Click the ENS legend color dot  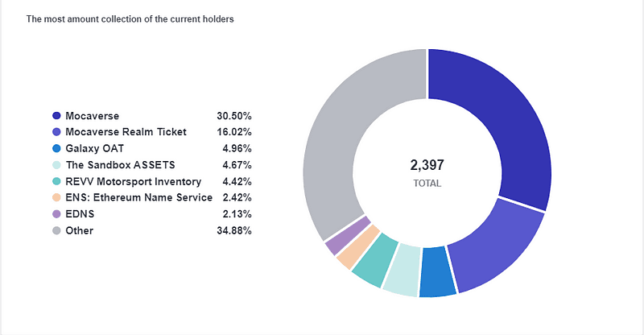[56, 198]
